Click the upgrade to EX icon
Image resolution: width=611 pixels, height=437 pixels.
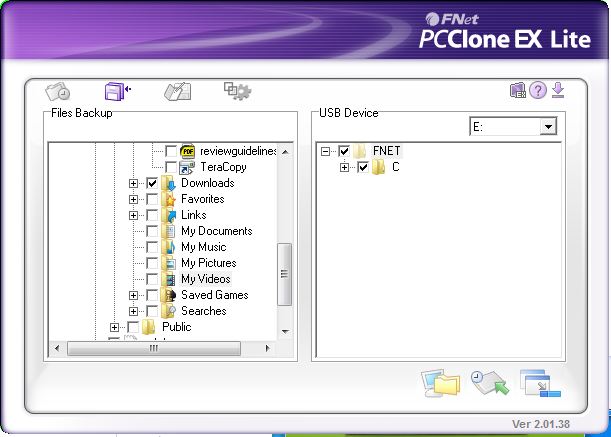click(x=518, y=90)
